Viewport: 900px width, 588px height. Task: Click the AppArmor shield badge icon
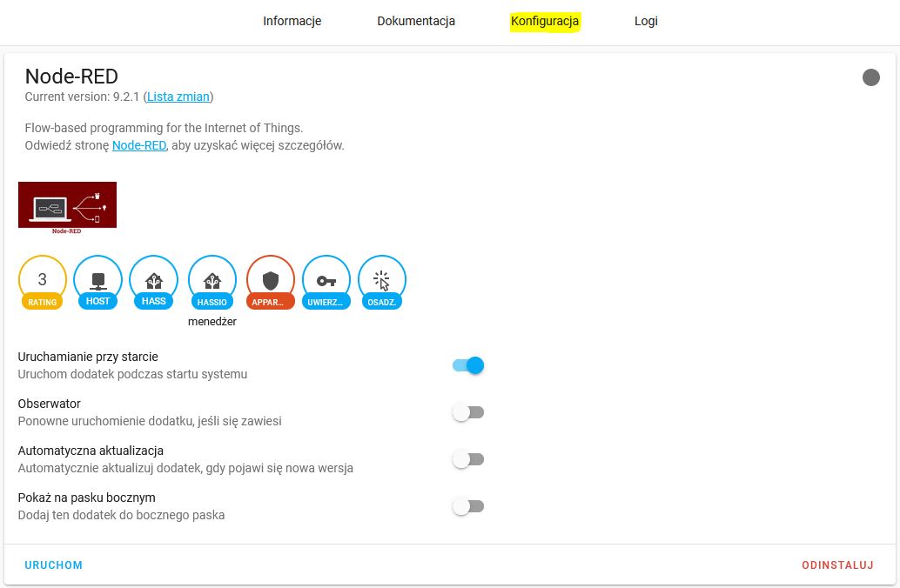271,280
